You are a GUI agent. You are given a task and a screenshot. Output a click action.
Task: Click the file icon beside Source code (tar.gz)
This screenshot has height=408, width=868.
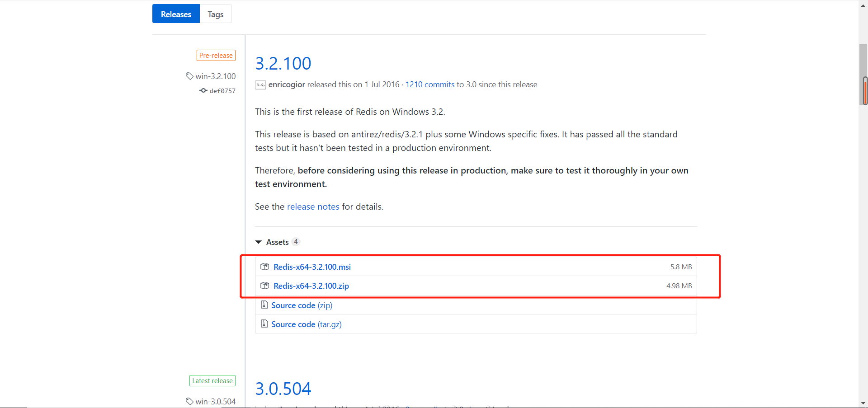264,324
